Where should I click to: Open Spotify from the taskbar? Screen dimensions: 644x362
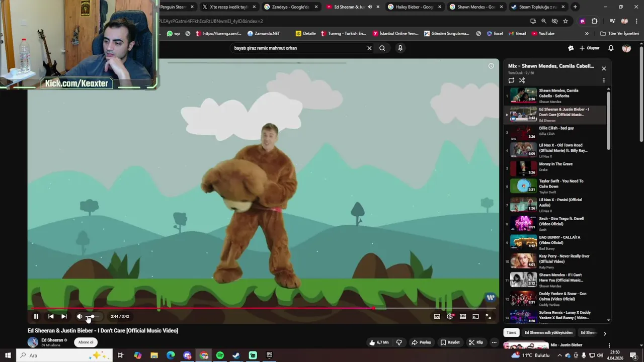220,355
